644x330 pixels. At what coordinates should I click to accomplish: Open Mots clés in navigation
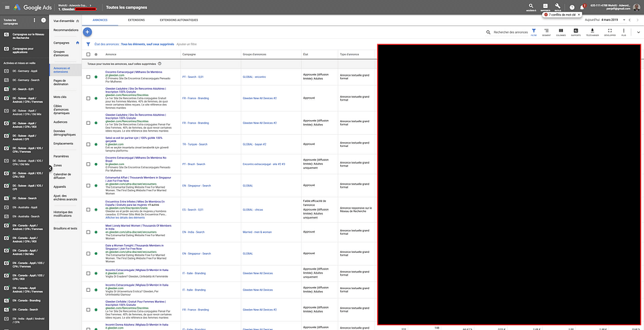[60, 97]
